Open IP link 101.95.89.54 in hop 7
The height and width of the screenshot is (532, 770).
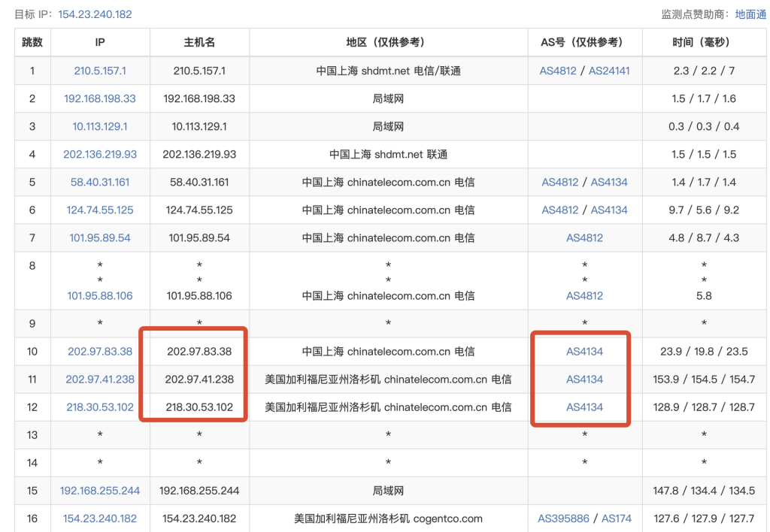100,237
